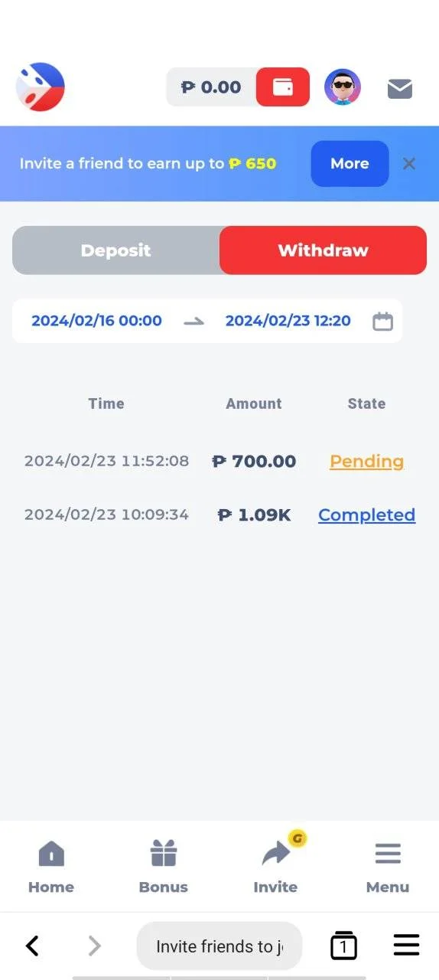Select the Withdraw tab
Screen dimensions: 439x980
(x=323, y=250)
